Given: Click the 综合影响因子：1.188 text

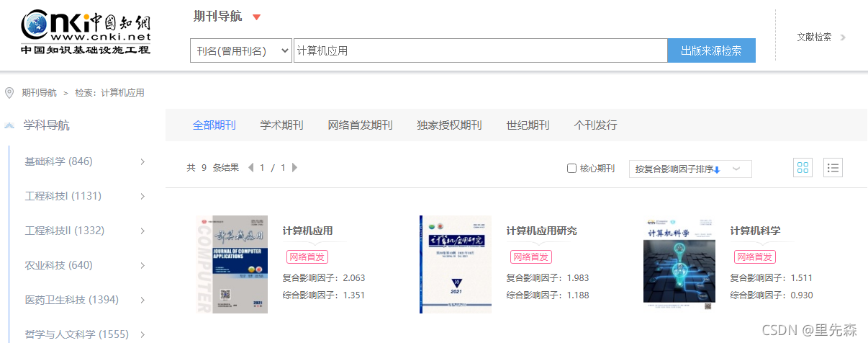Looking at the screenshot, I should tap(548, 295).
